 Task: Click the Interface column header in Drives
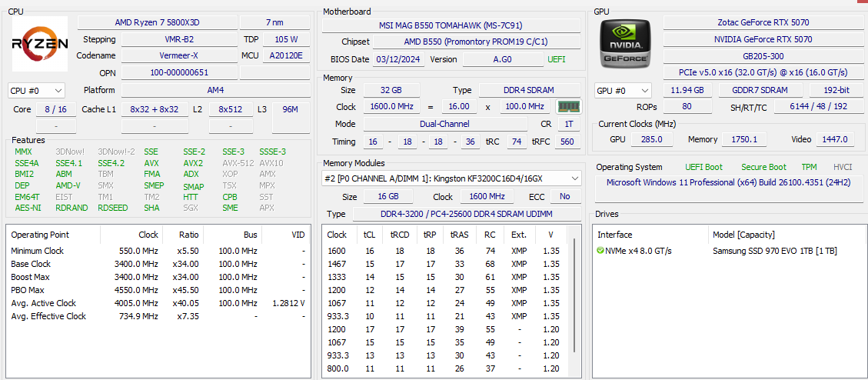[651, 235]
